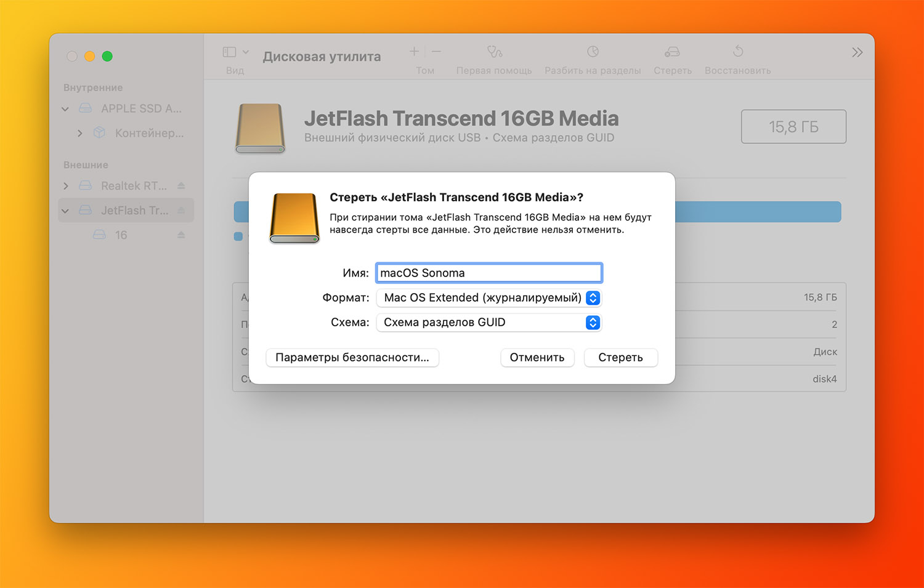This screenshot has height=588, width=924.
Task: Click the Erase drive toolbar icon
Action: 672,52
